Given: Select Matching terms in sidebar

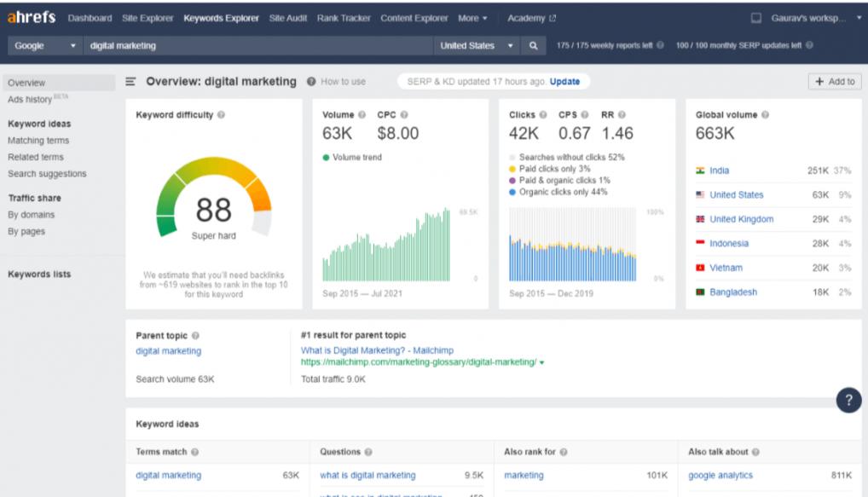Looking at the screenshot, I should tap(38, 141).
